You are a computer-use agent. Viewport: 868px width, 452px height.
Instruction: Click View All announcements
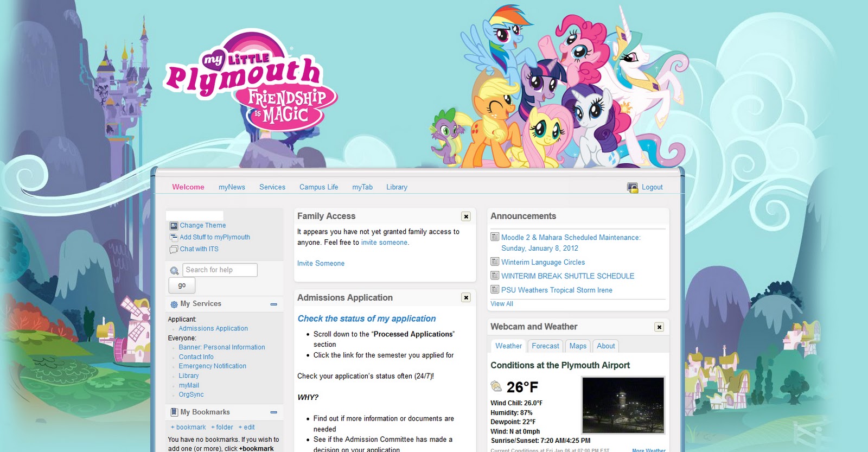[502, 304]
